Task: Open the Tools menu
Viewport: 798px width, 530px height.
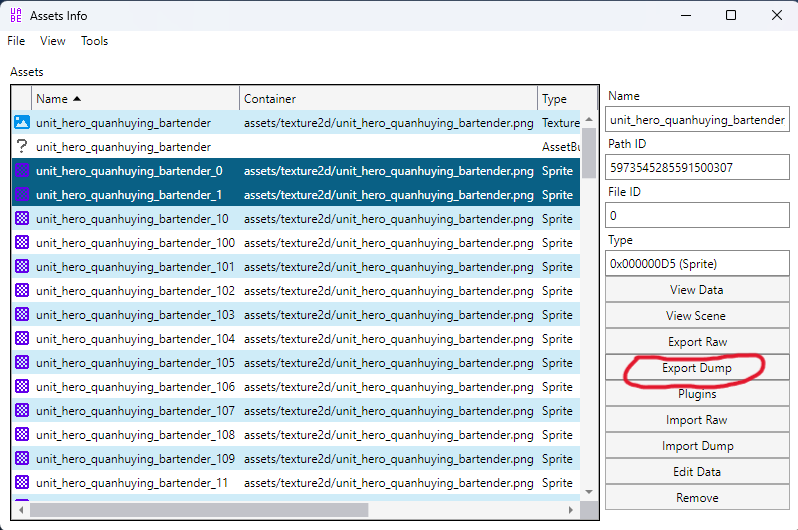Action: pos(94,41)
